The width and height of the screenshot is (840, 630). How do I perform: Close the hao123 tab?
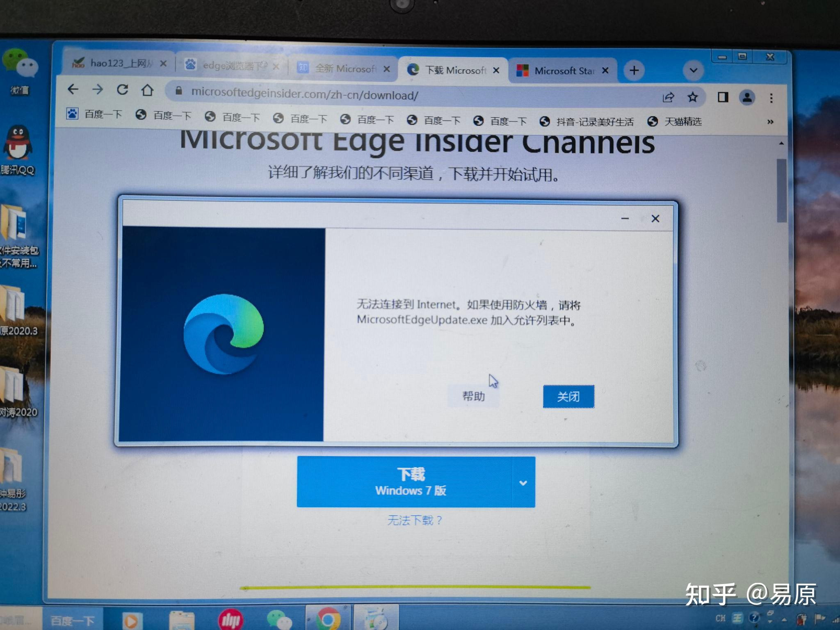tap(163, 64)
